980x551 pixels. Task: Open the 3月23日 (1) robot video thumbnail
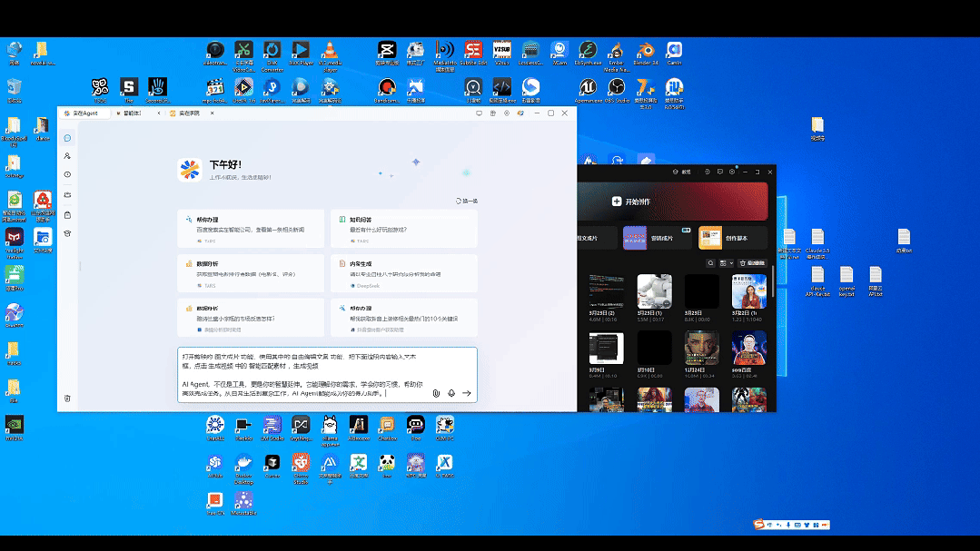click(x=655, y=292)
